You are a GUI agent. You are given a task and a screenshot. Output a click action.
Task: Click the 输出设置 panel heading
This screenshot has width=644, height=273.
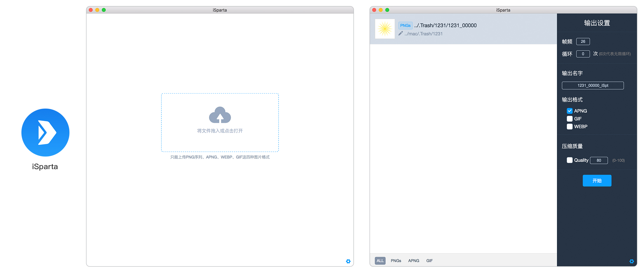tap(597, 23)
